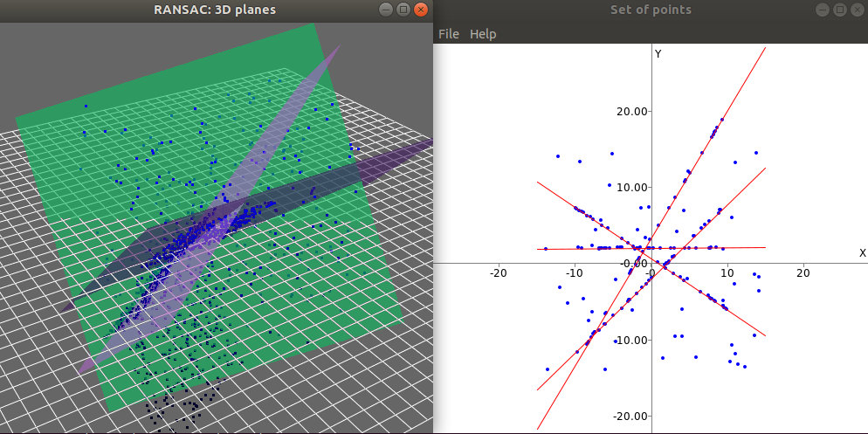Click the Set of points title text

click(x=651, y=10)
